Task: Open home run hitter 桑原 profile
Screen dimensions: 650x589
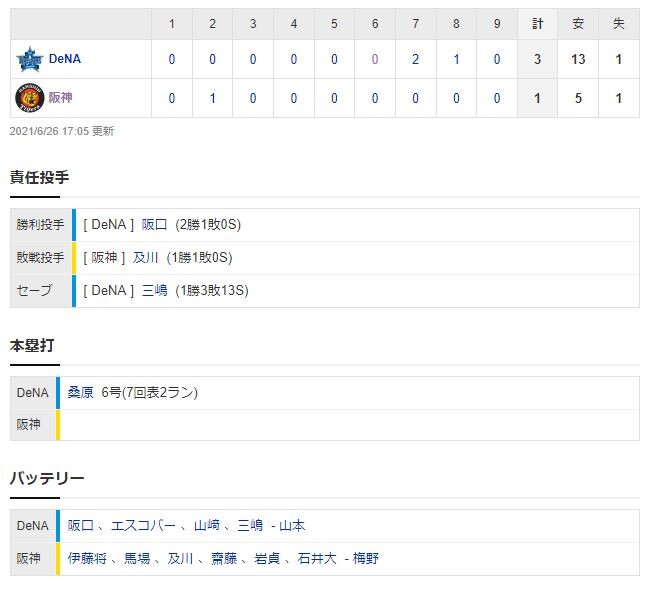Action: point(80,392)
